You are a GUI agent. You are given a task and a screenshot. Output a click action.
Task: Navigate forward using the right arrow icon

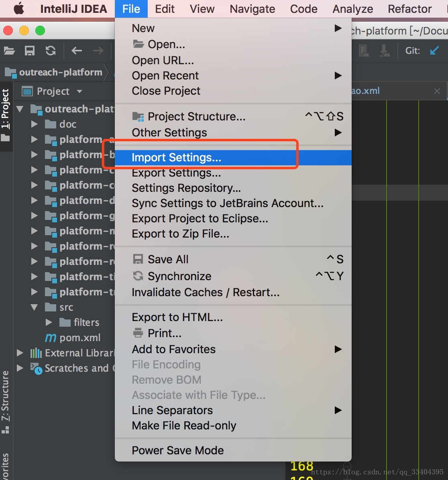tap(98, 51)
